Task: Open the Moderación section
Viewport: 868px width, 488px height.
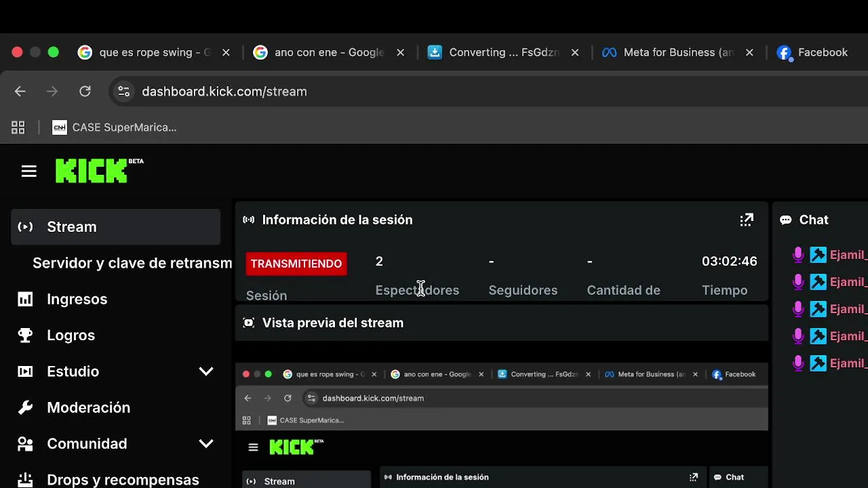Action: pos(88,407)
